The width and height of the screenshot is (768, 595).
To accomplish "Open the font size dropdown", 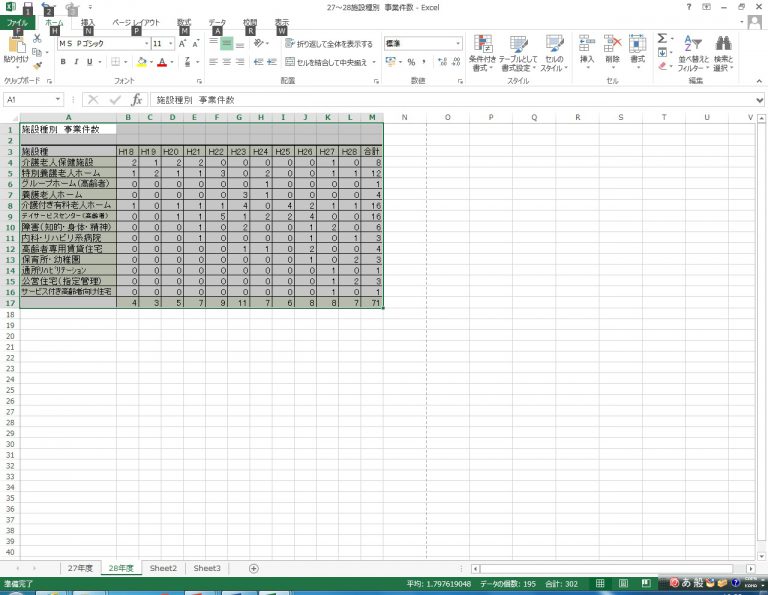I will click(x=171, y=44).
